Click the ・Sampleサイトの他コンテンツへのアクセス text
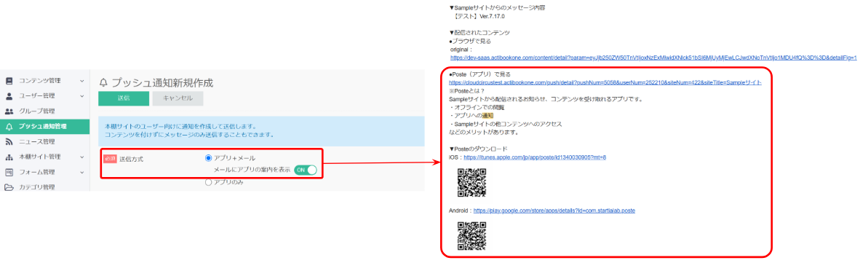This screenshot has height=263, width=868. (506, 124)
